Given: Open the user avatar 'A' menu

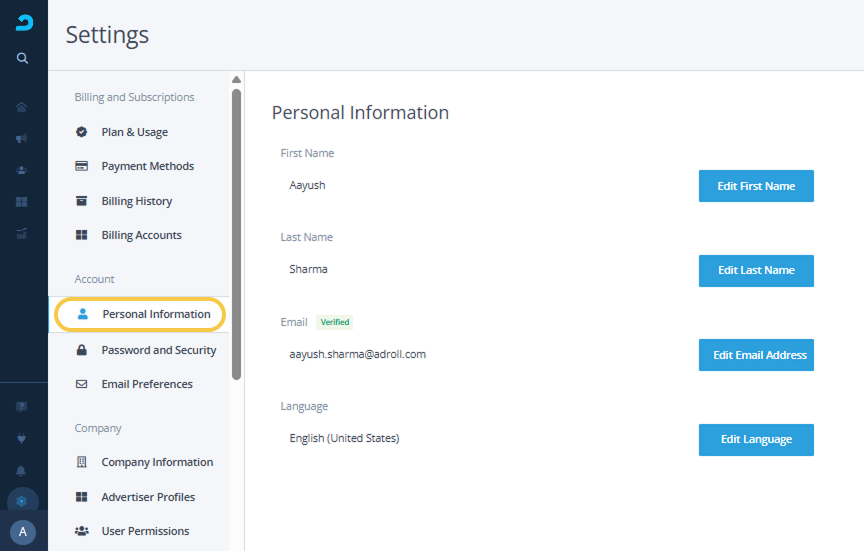Looking at the screenshot, I should click(22, 533).
